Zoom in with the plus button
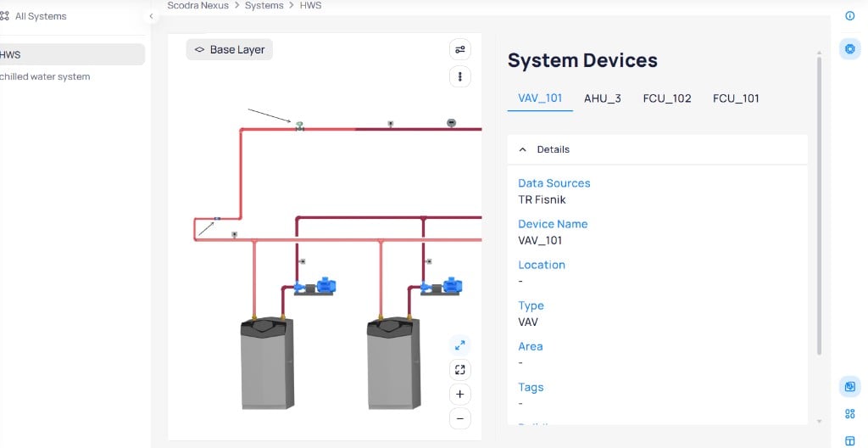 pos(460,395)
